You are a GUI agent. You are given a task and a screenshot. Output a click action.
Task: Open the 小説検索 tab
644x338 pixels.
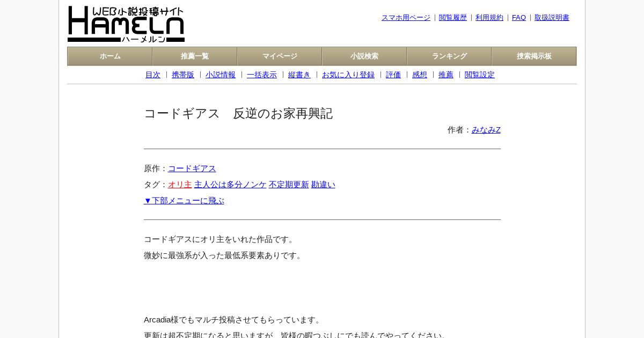click(x=364, y=56)
